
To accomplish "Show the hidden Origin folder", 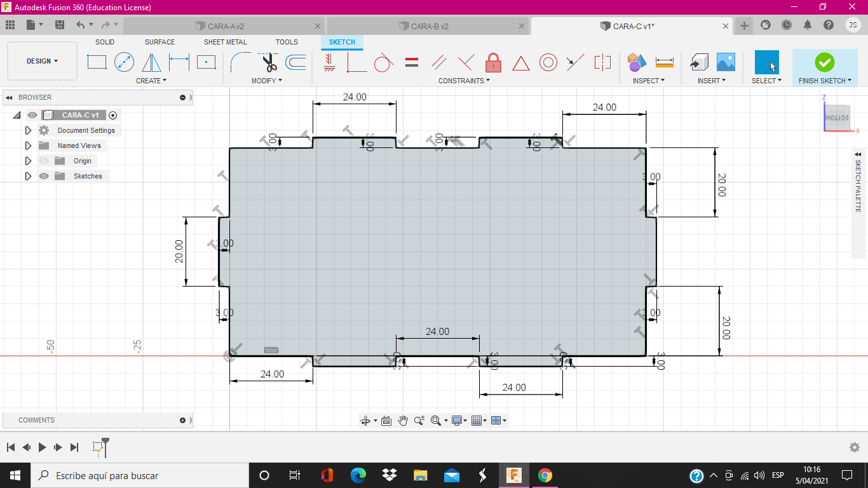I will (44, 161).
